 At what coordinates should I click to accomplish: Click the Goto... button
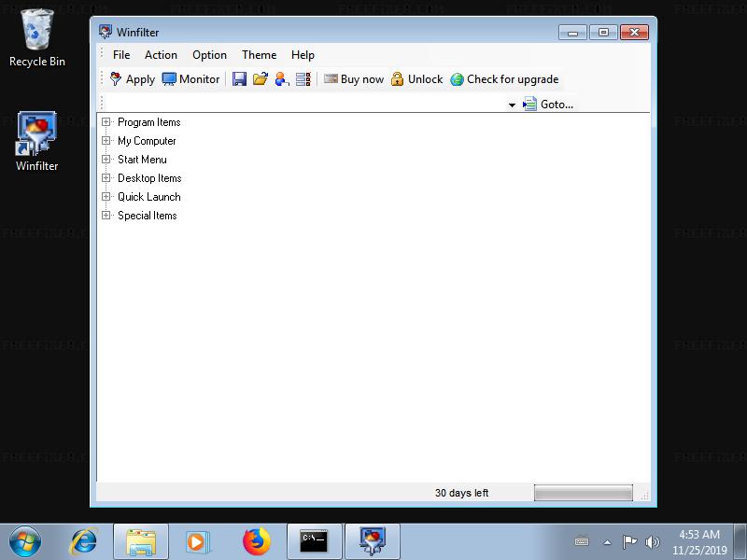click(x=548, y=105)
